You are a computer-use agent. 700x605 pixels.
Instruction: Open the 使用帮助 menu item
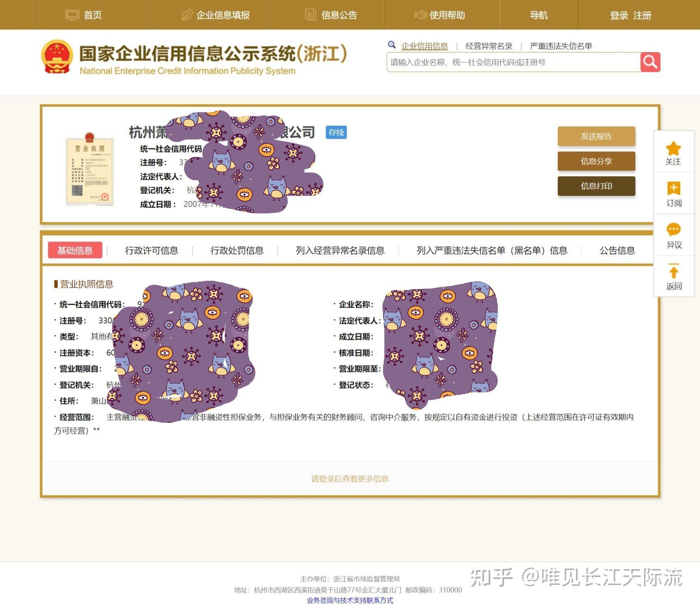click(x=442, y=15)
